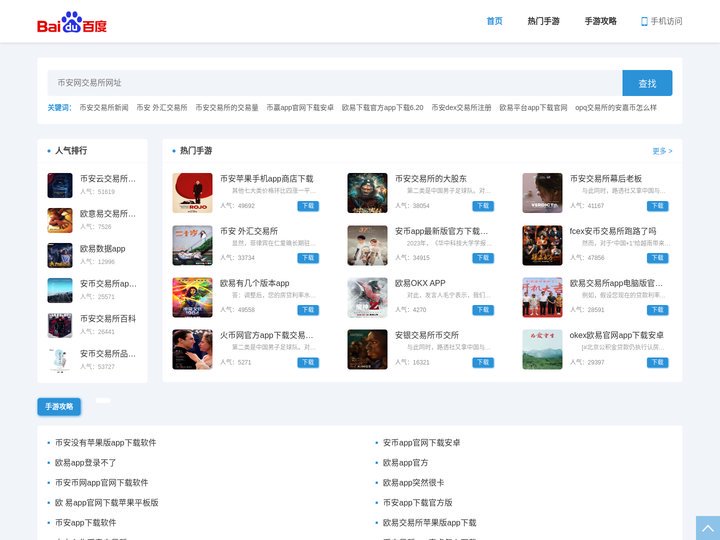
Task: Open article 安币app官网下载安卓
Action: [422, 443]
